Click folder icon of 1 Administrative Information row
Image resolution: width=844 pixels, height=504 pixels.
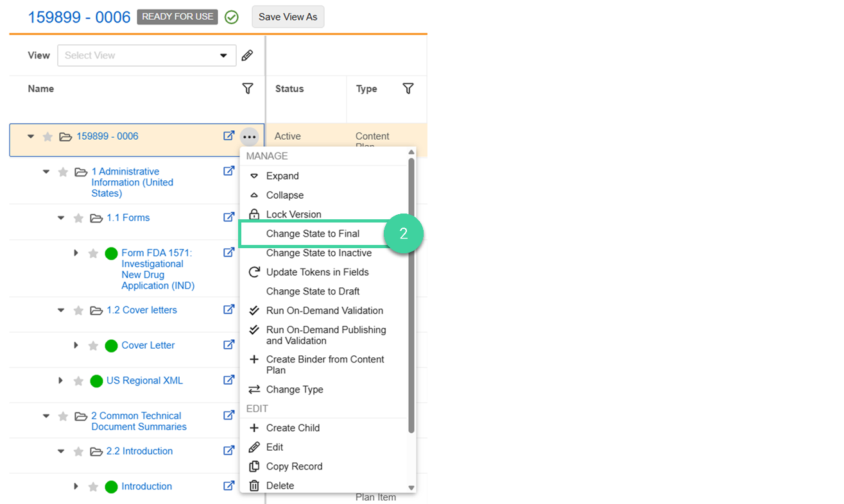81,172
